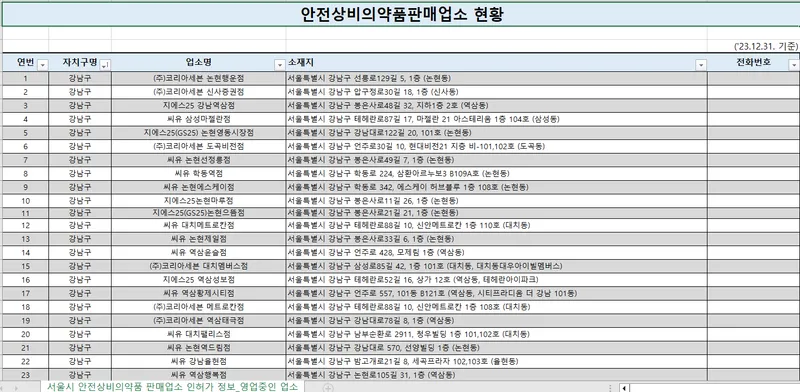
Task: Select cell 씨유 논현제일점
Action: click(x=198, y=239)
